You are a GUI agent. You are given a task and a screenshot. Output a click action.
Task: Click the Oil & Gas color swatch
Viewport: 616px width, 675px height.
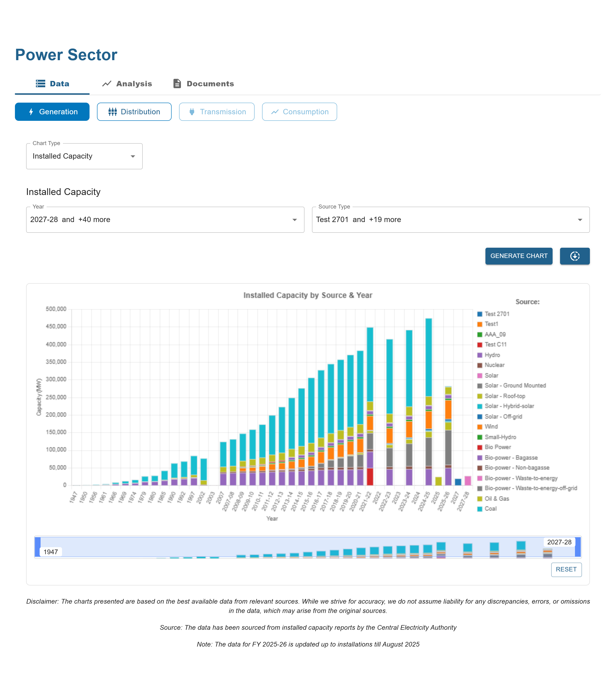click(480, 499)
